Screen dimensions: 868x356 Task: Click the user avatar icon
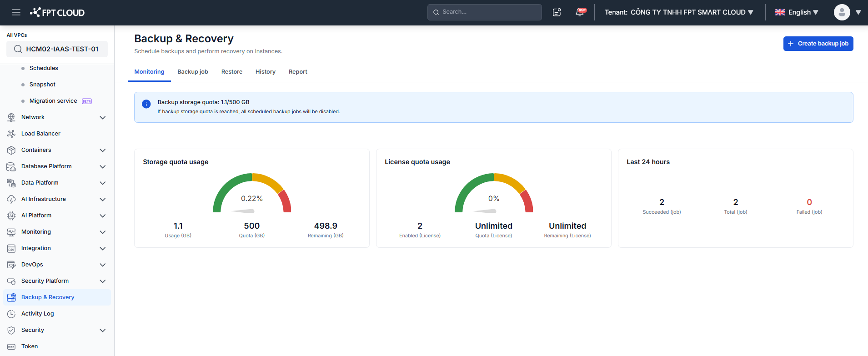point(842,12)
